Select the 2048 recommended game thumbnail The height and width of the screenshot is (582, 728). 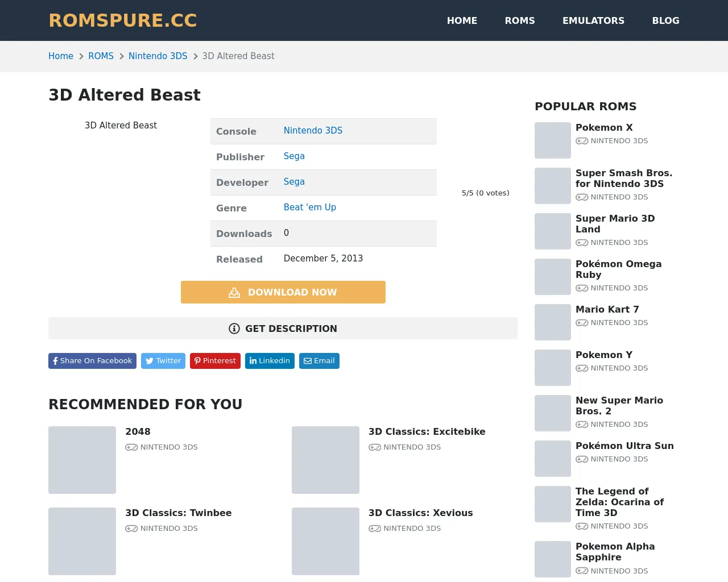(x=82, y=460)
